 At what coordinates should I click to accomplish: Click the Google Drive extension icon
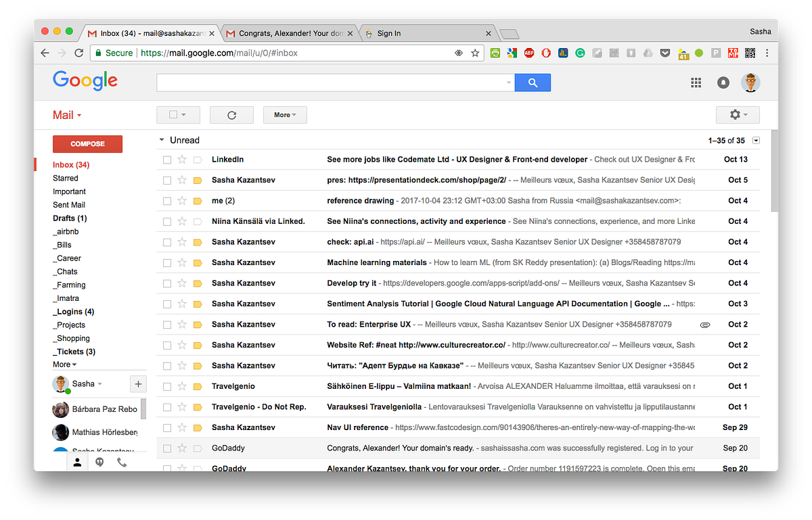tap(648, 53)
